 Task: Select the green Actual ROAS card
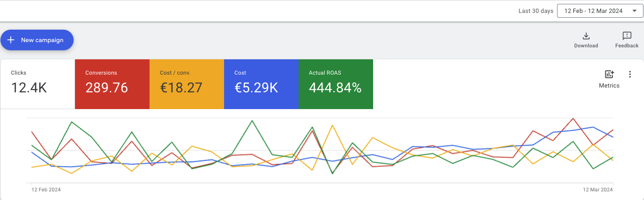335,84
